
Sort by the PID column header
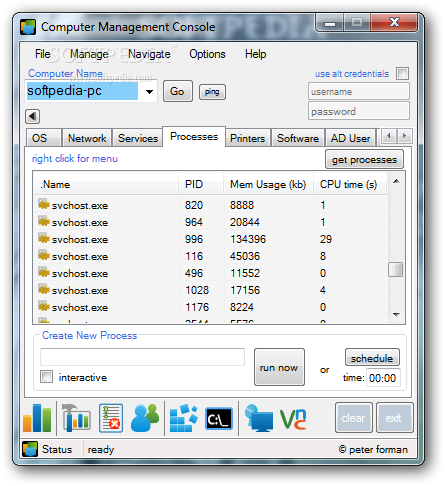tap(201, 184)
